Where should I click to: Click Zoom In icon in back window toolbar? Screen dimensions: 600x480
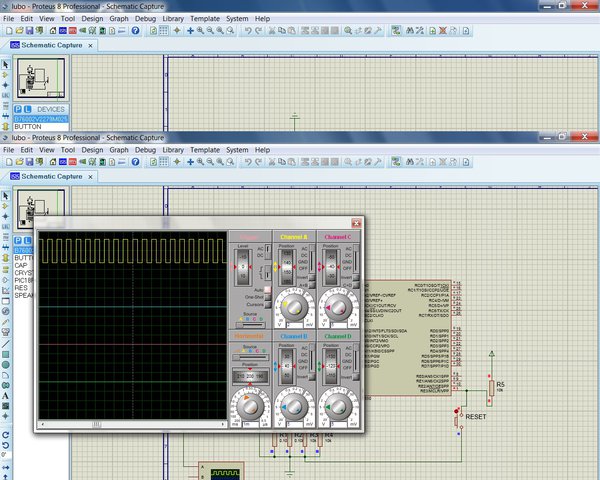[x=200, y=31]
